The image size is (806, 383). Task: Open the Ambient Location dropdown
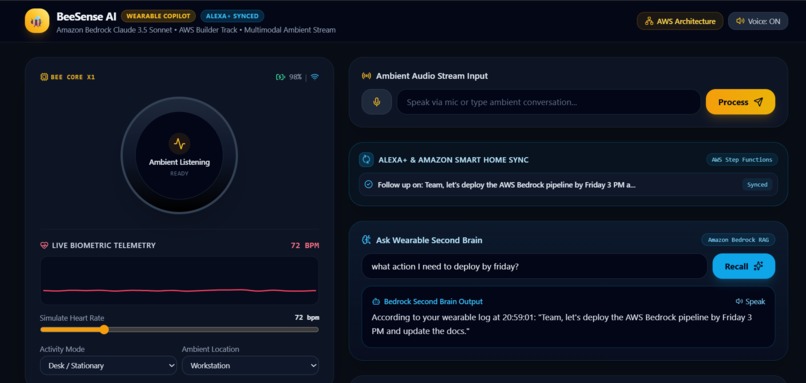[x=250, y=366]
